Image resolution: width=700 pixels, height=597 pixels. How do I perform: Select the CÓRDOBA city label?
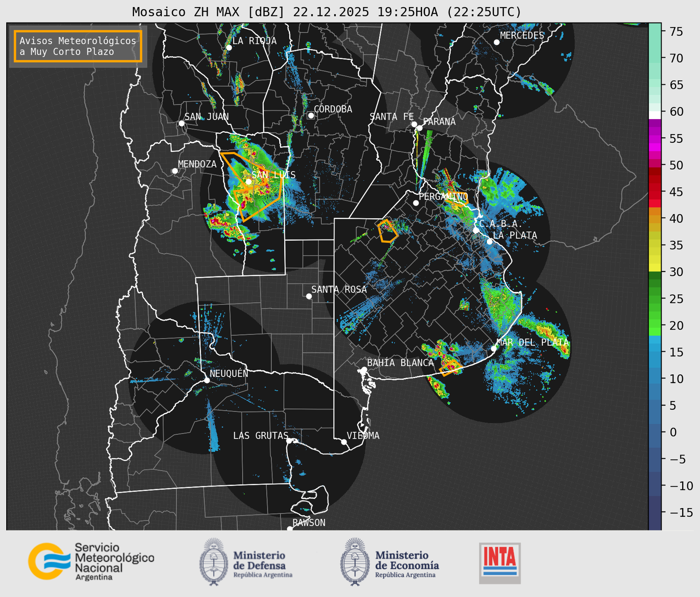(333, 109)
